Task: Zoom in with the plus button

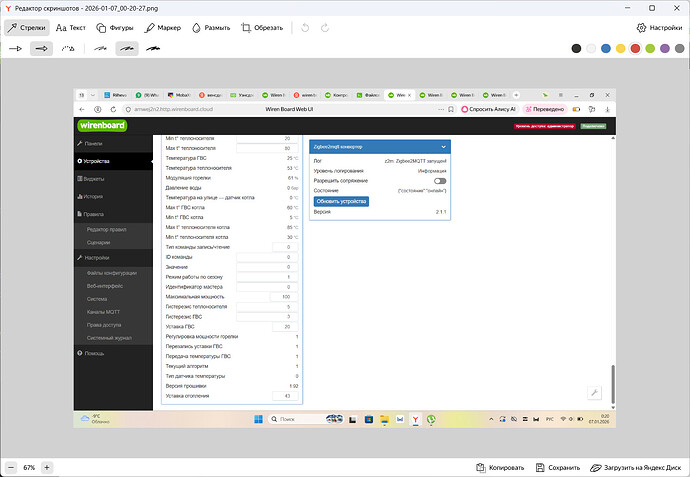Action: (47, 467)
